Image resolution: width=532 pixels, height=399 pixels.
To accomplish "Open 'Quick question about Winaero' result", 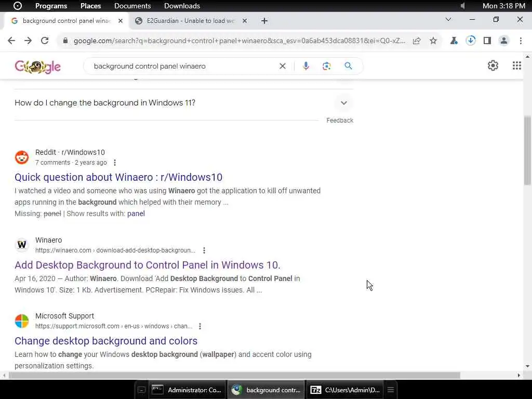I will [118, 177].
